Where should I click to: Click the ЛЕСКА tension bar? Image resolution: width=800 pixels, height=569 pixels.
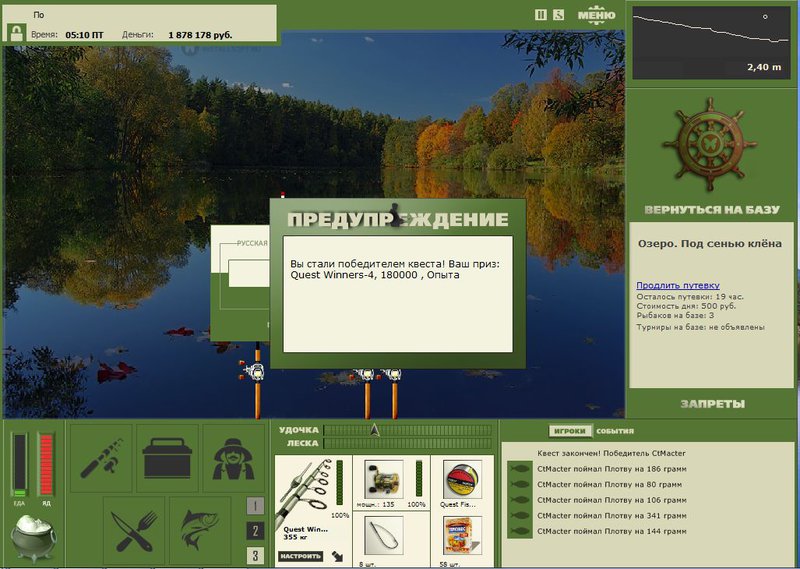pyautogui.click(x=408, y=443)
